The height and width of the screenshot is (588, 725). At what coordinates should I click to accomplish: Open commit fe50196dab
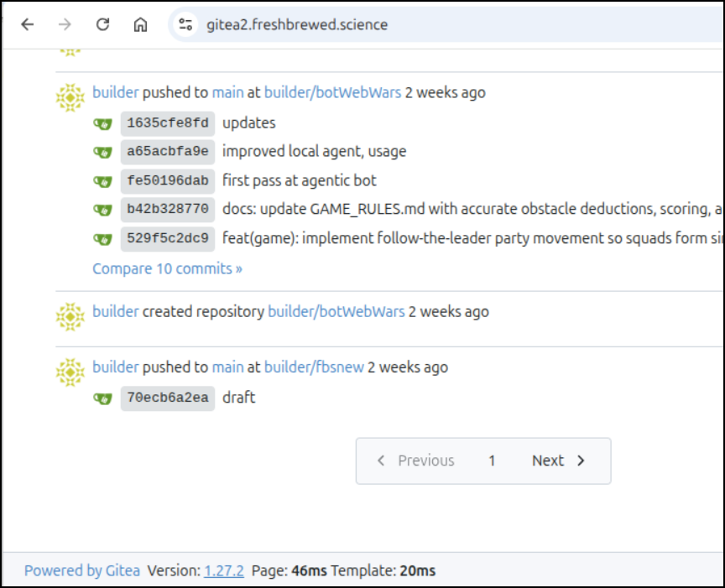pyautogui.click(x=168, y=180)
